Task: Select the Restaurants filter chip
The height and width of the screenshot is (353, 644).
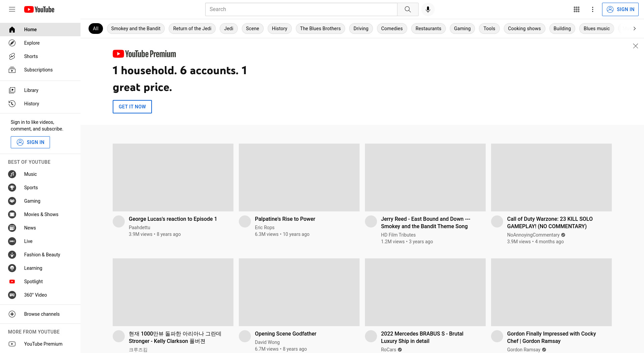Action: (x=428, y=29)
